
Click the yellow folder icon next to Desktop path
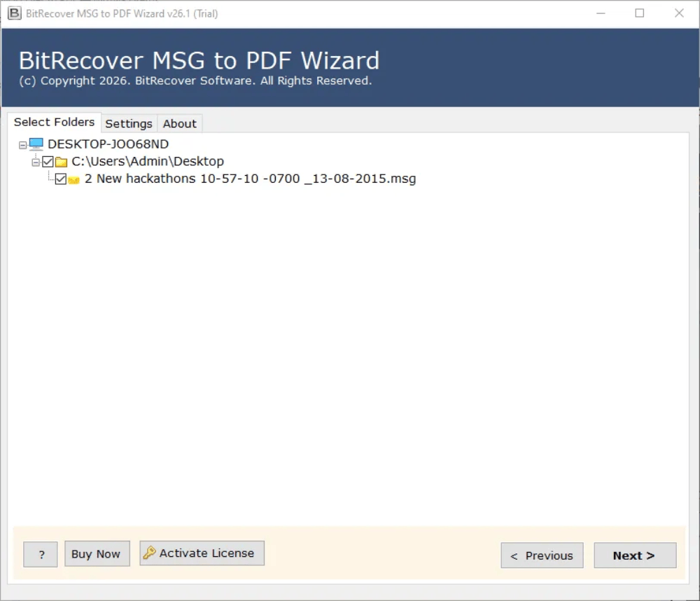tap(60, 160)
